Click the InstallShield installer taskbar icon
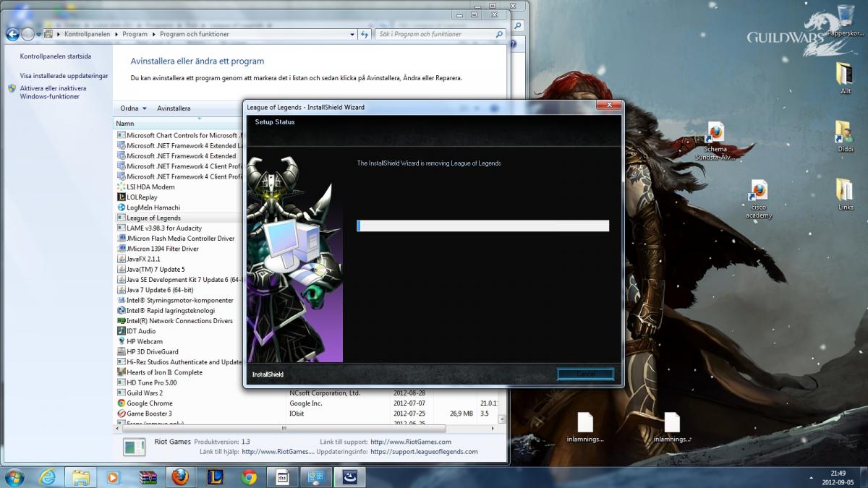 [349, 477]
